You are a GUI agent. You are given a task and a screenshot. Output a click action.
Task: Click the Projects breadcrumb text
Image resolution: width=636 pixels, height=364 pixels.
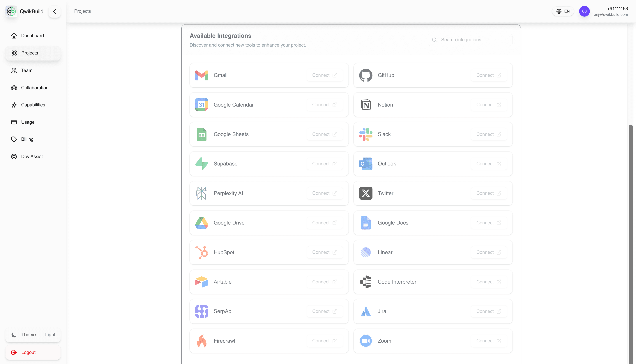click(82, 11)
